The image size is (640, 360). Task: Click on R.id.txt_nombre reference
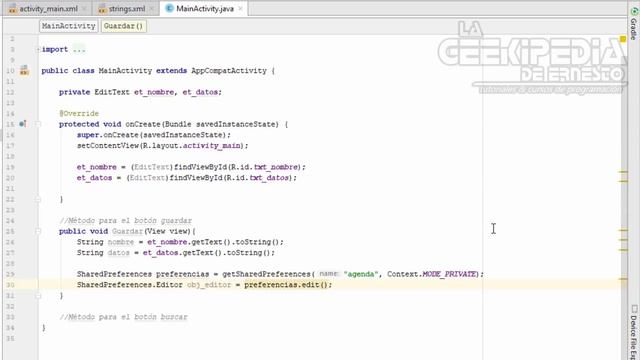264,167
